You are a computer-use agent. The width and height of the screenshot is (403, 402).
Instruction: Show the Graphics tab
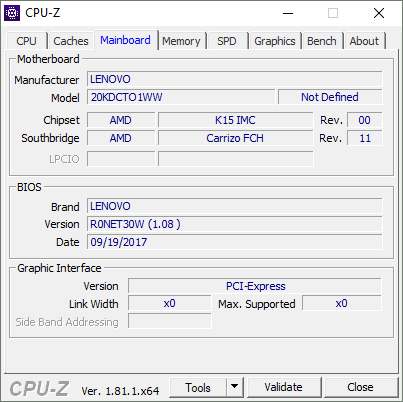tap(275, 41)
